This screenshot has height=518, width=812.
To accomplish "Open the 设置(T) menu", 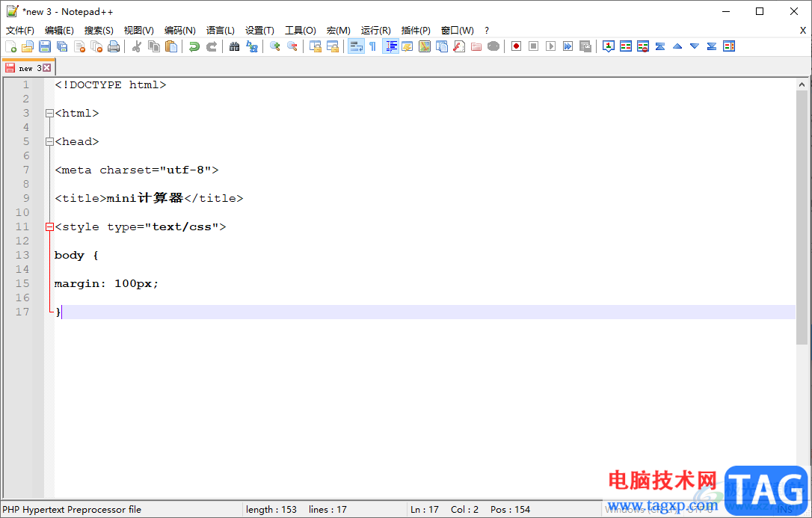I will [x=260, y=31].
